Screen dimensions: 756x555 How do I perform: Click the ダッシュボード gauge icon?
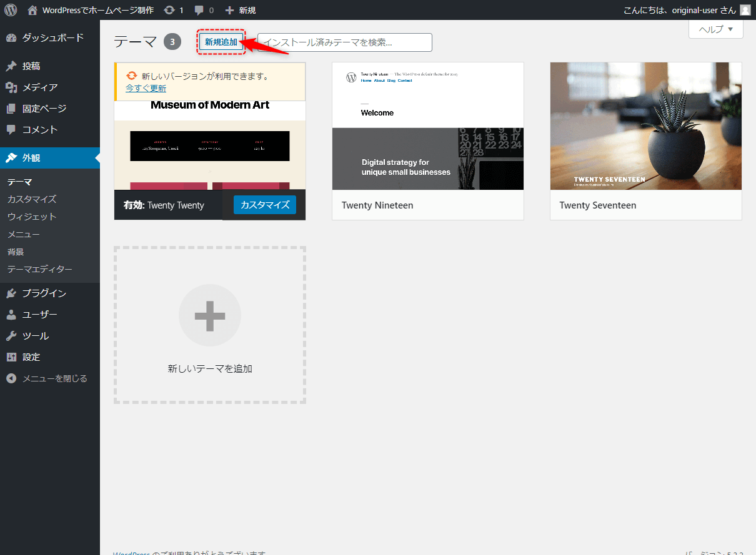click(x=11, y=38)
